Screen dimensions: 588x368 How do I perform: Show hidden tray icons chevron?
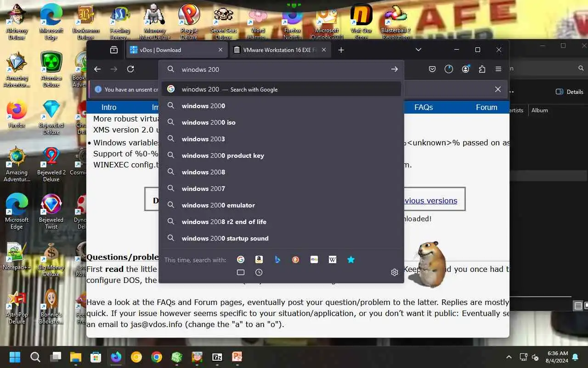509,357
